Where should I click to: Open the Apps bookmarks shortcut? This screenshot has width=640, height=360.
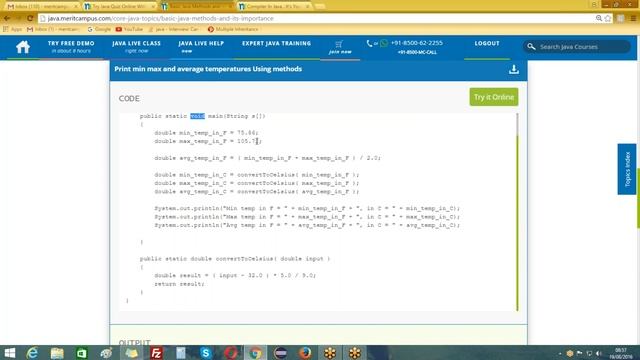click(x=12, y=29)
